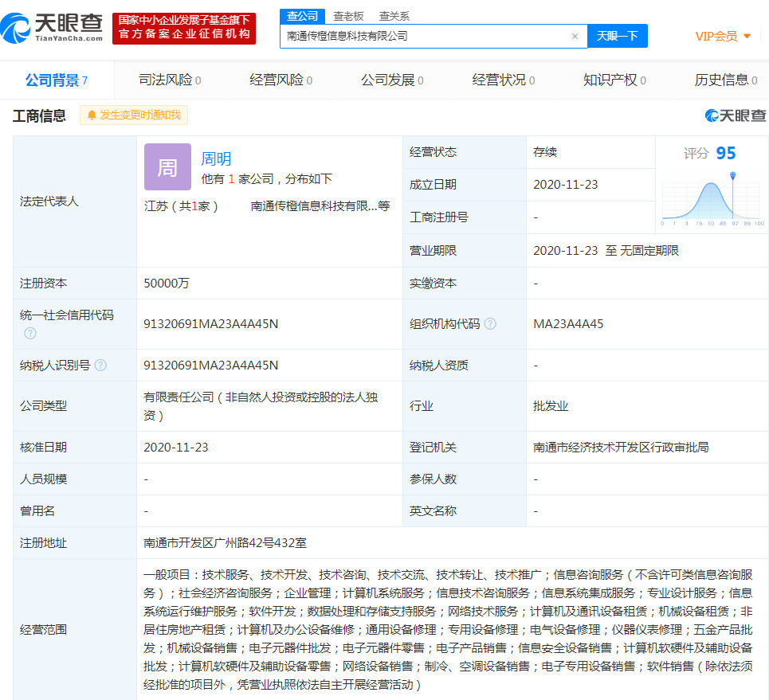Viewport: 769px width, 700px height.
Task: Click the 江苏（共1家） region text
Action: point(181,206)
